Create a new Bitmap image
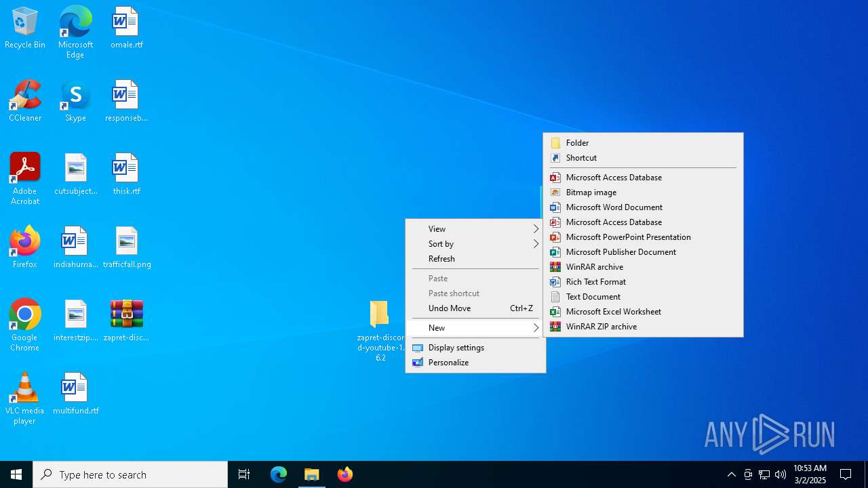The width and height of the screenshot is (868, 488). click(x=643, y=192)
